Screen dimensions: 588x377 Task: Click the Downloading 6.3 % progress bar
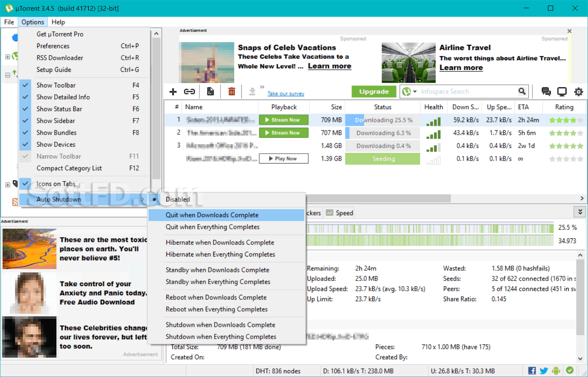click(383, 133)
